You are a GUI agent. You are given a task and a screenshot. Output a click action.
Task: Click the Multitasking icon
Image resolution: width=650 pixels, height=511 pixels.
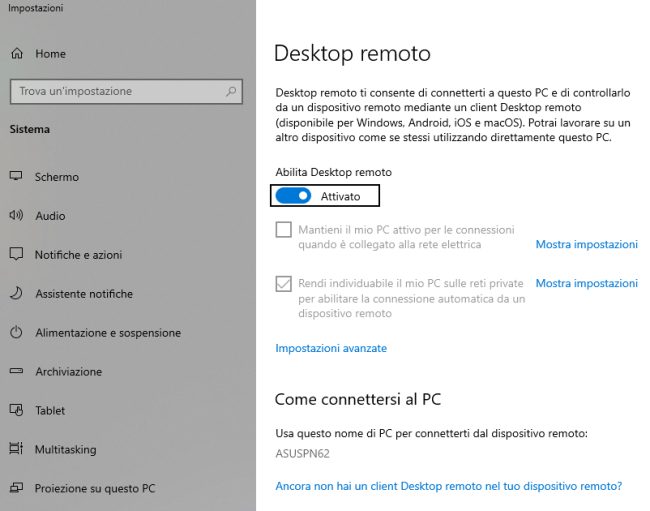tap(16, 448)
